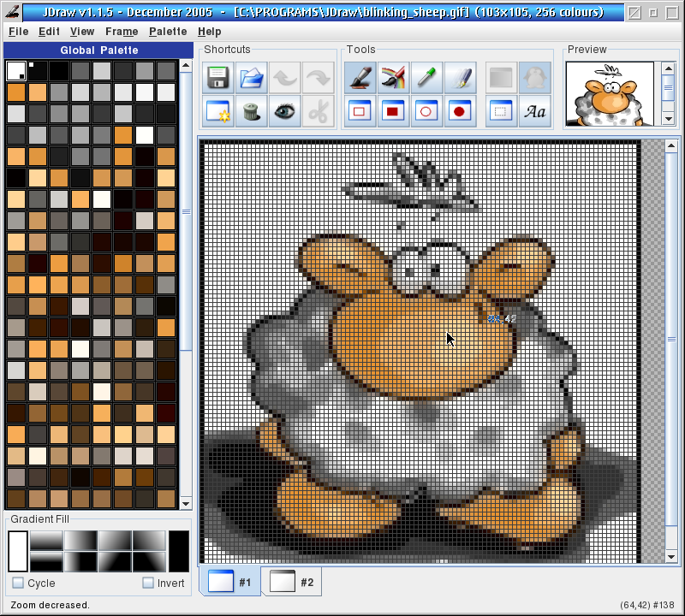Screen dimensions: 685x616
Task: Open the Frame menu
Action: (x=121, y=31)
